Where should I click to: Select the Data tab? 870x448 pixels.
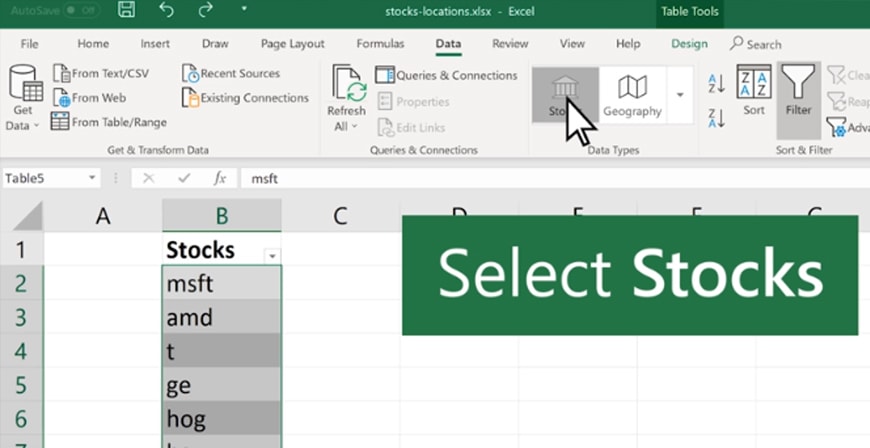[x=448, y=44]
